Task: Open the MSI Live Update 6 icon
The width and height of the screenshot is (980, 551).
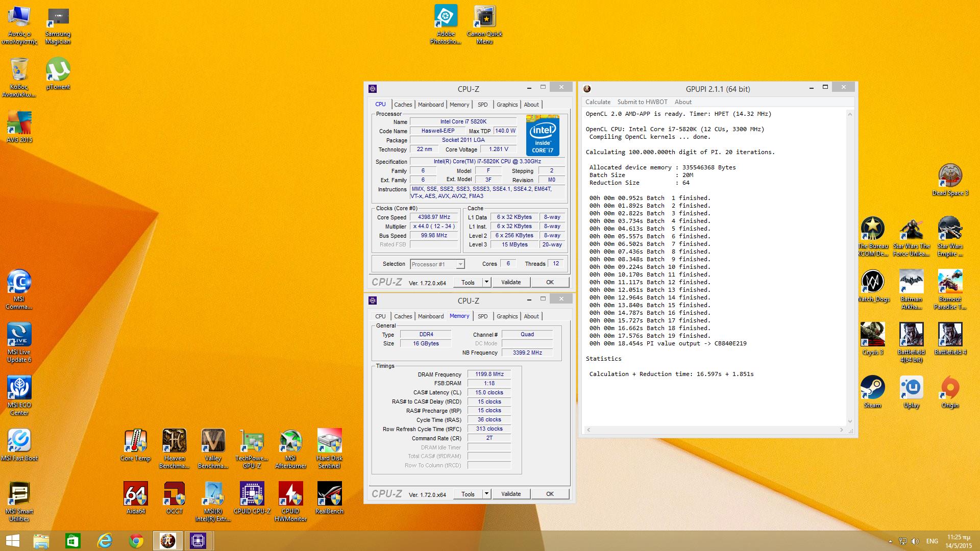Action: click(x=19, y=343)
